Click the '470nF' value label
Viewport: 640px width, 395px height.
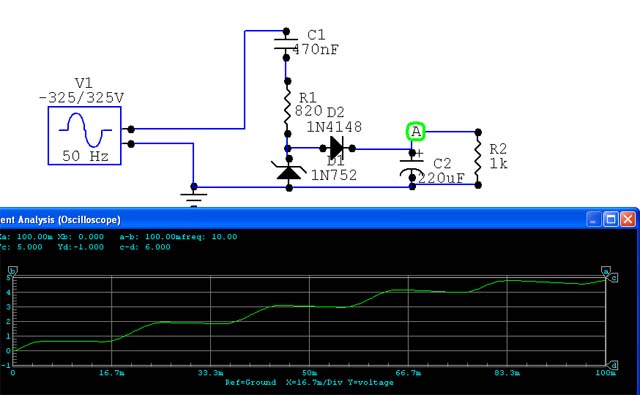pos(316,49)
